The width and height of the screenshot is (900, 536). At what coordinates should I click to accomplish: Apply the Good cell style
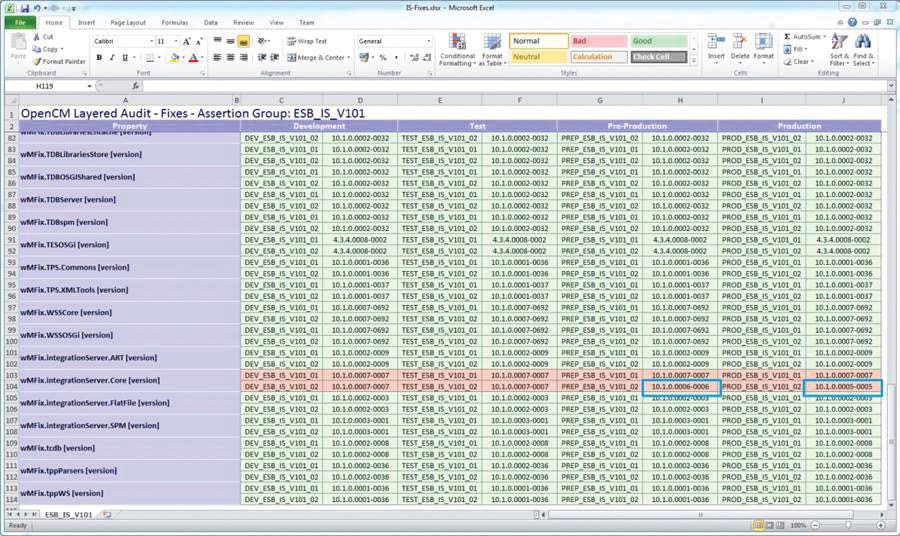659,41
